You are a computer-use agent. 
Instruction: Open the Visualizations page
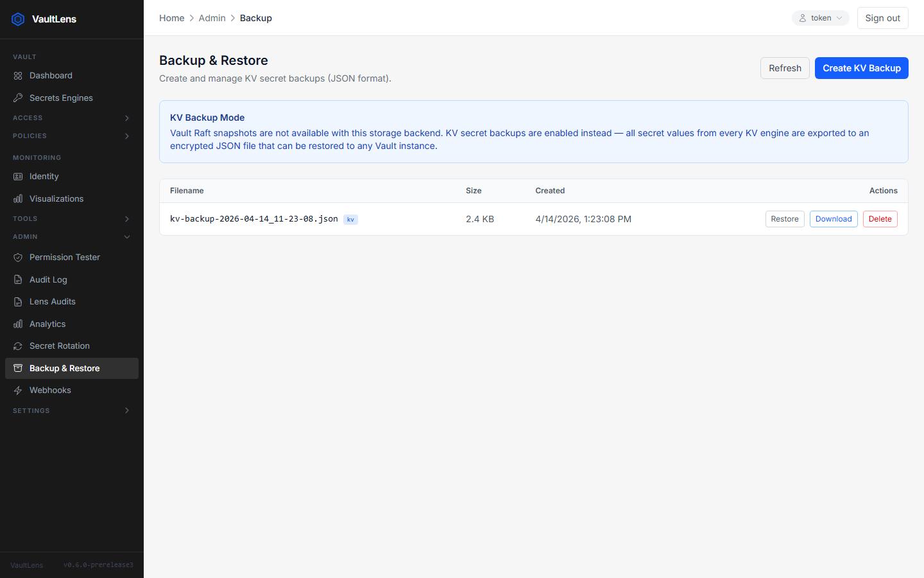tap(72, 199)
